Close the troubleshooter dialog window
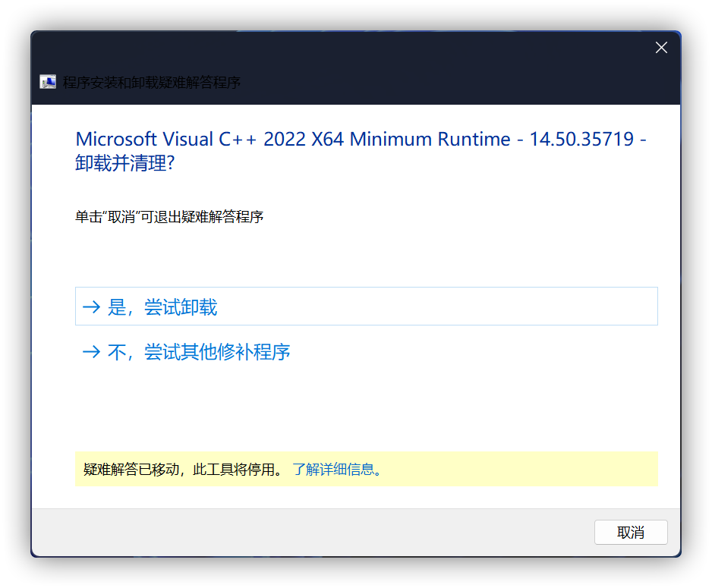This screenshot has width=712, height=588. [x=661, y=47]
